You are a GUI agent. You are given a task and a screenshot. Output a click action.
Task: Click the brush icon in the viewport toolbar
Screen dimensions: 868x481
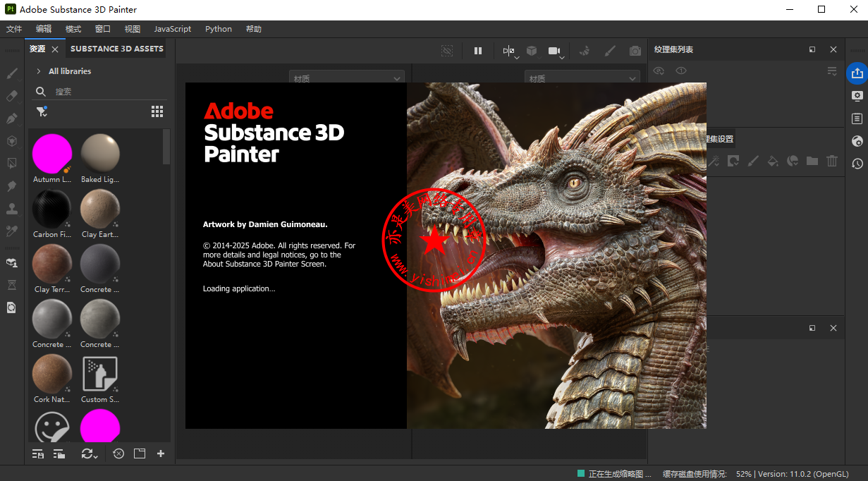[611, 51]
